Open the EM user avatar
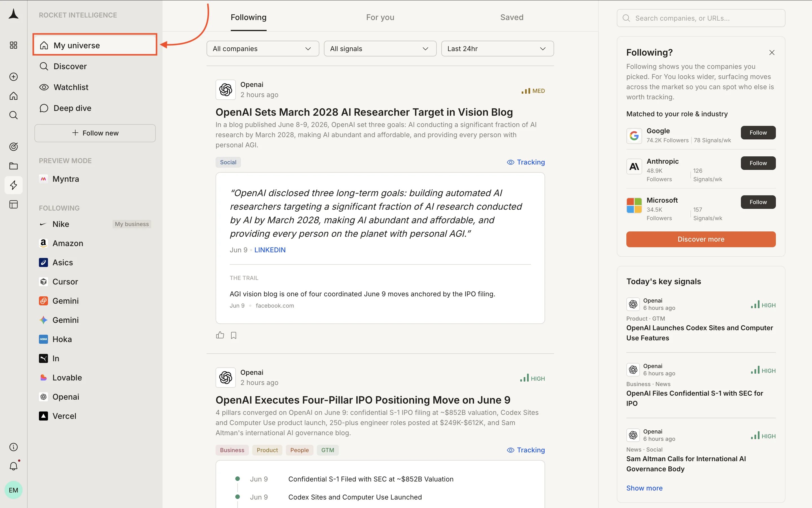 pos(14,490)
